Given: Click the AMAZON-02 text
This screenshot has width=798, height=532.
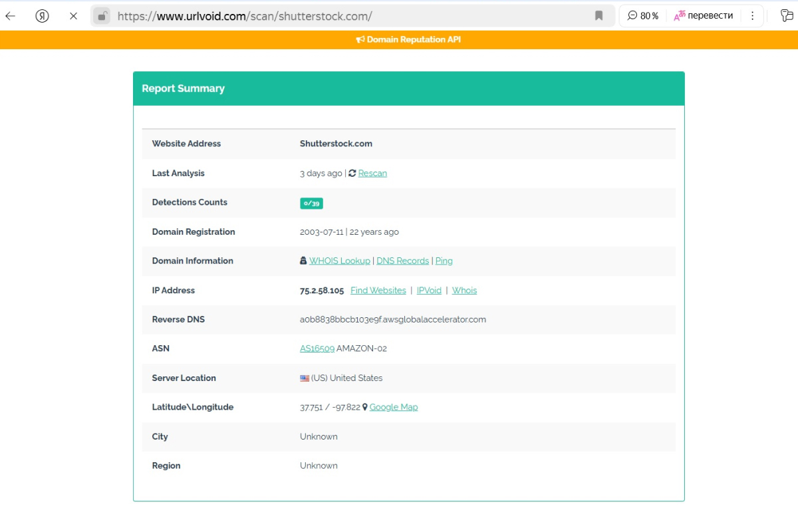Looking at the screenshot, I should 362,348.
